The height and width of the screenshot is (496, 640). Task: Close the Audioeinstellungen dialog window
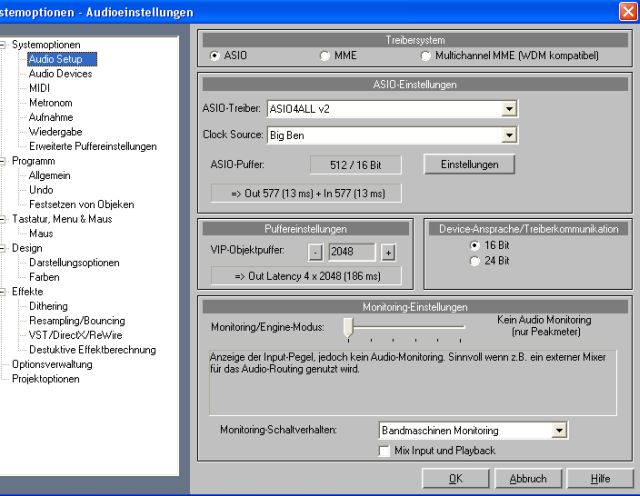[628, 11]
